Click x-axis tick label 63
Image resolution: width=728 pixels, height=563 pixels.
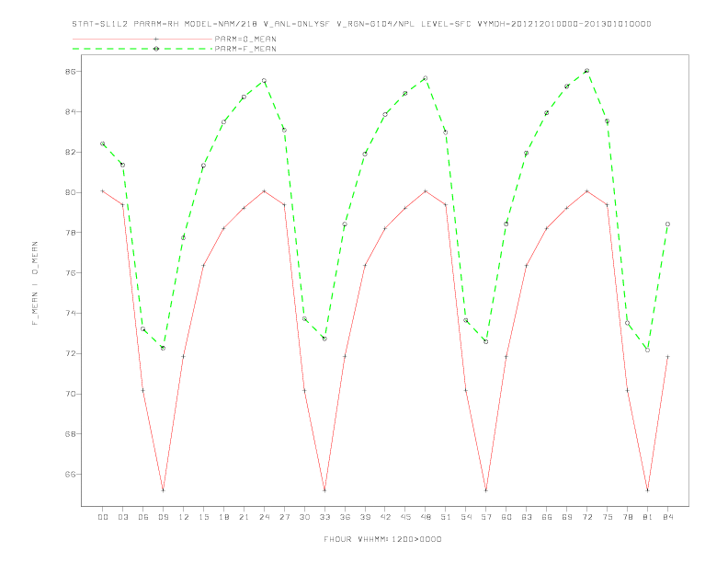tap(527, 517)
